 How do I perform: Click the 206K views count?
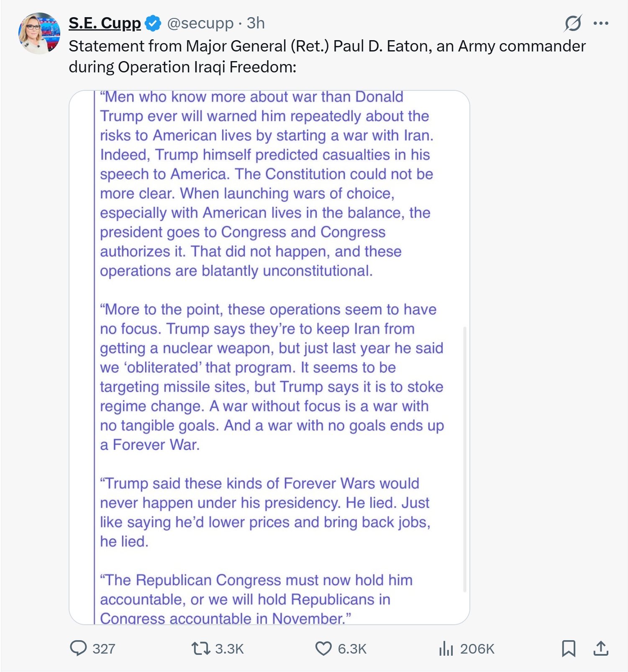click(x=477, y=649)
